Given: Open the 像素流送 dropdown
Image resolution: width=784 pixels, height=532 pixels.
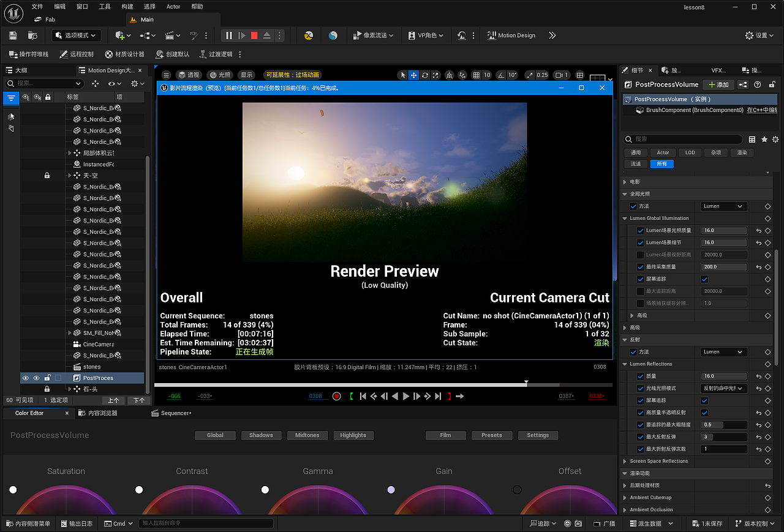Looking at the screenshot, I should 374,36.
